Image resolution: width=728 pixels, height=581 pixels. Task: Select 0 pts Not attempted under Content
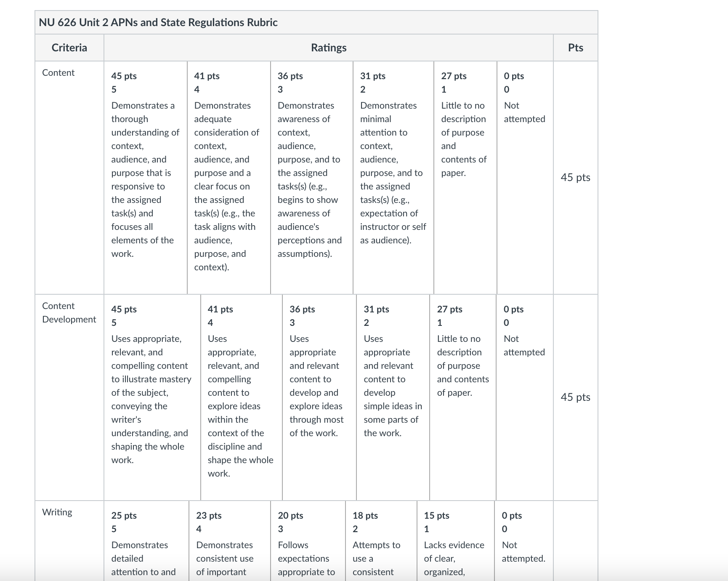[x=525, y=177]
